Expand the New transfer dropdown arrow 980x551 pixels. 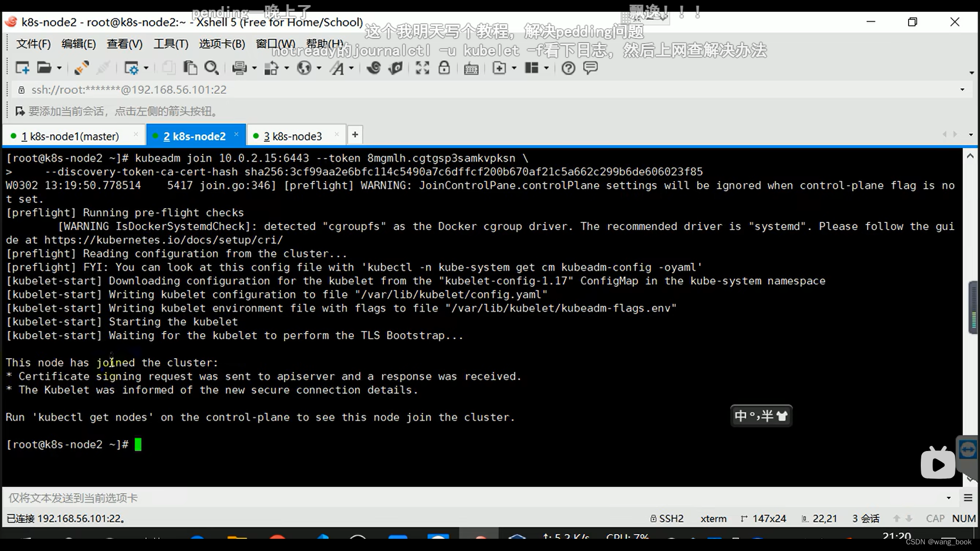pos(514,68)
